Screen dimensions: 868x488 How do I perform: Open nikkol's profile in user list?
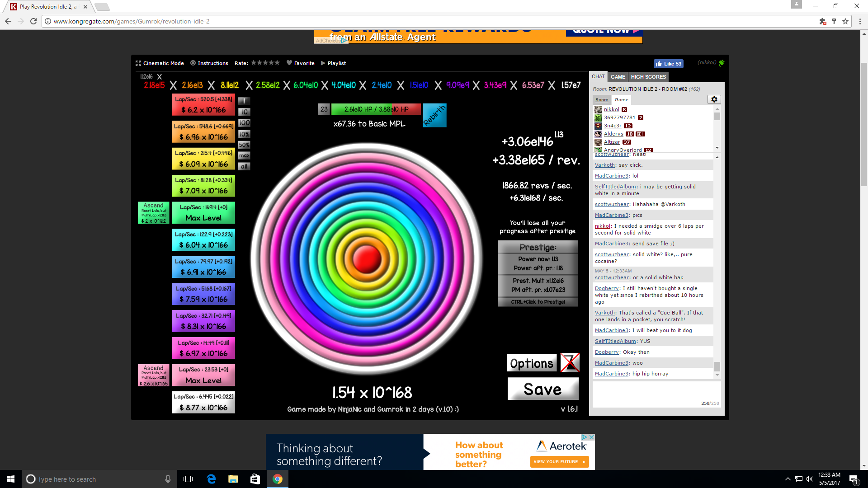coord(611,109)
